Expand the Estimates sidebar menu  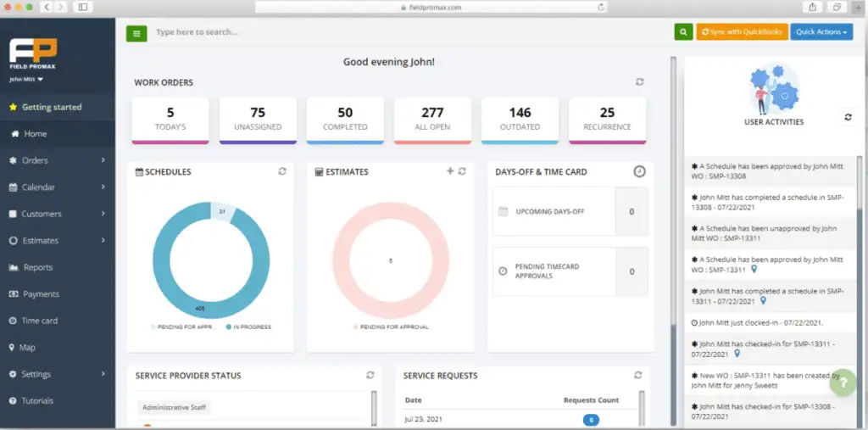click(58, 241)
